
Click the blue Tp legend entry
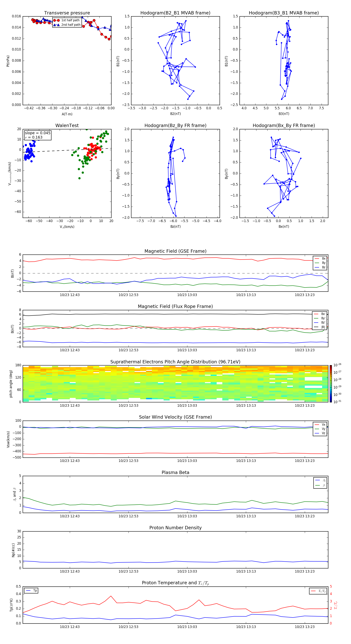(x=31, y=591)
